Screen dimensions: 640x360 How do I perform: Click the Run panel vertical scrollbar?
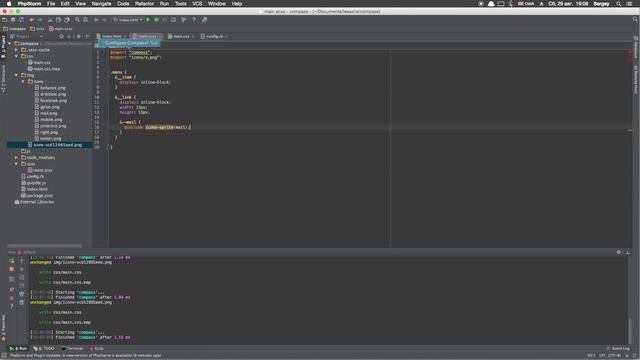[x=630, y=331]
